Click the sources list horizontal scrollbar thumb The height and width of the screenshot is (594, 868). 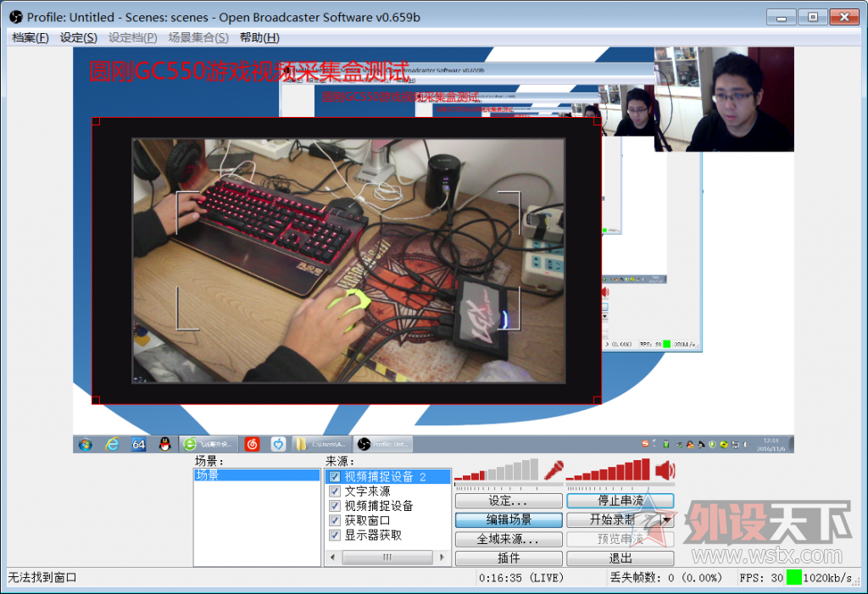pyautogui.click(x=387, y=558)
